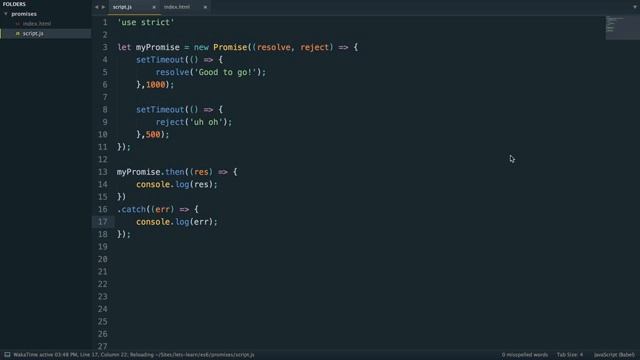Click the misspelled words status entry
The height and width of the screenshot is (360, 640).
pos(525,355)
